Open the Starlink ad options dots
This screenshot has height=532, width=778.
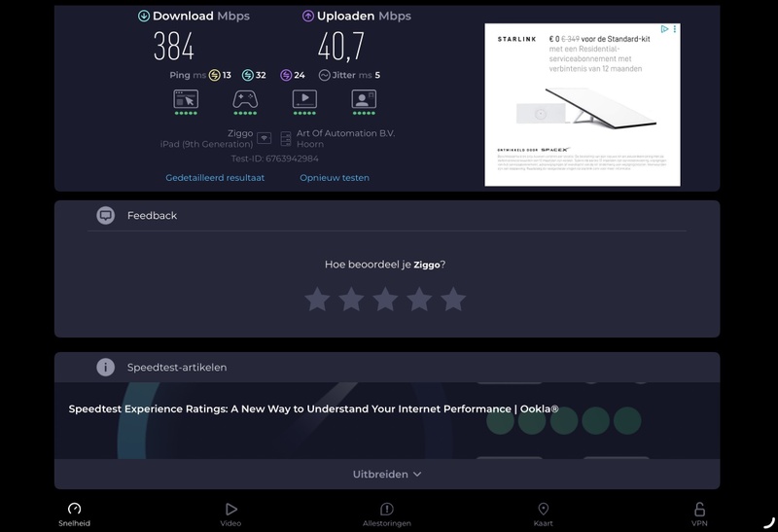pos(675,29)
